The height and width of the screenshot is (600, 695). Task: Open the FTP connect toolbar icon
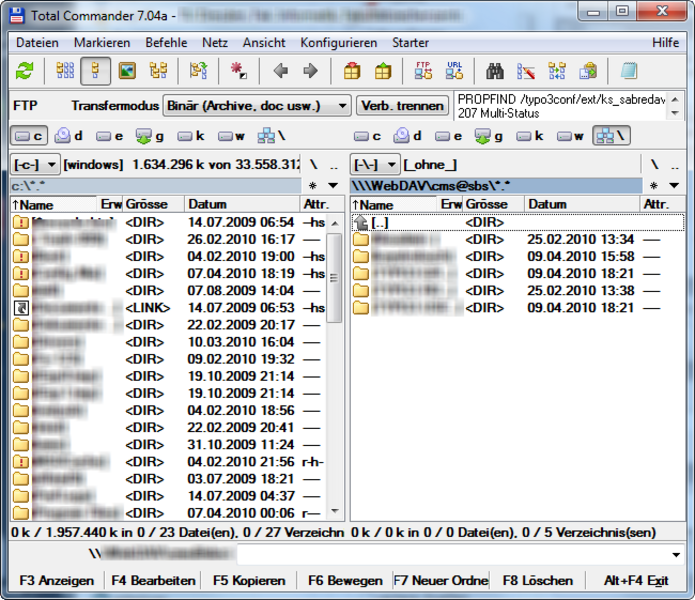pos(424,71)
